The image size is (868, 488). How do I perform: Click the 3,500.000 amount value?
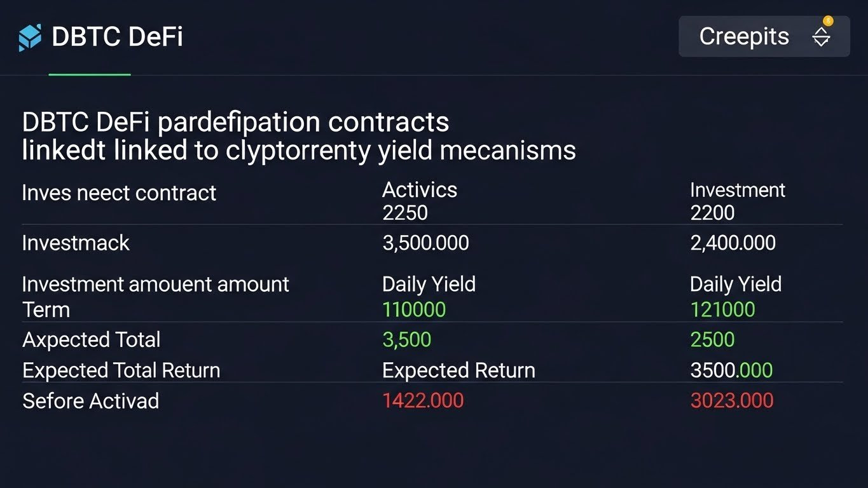coord(425,243)
